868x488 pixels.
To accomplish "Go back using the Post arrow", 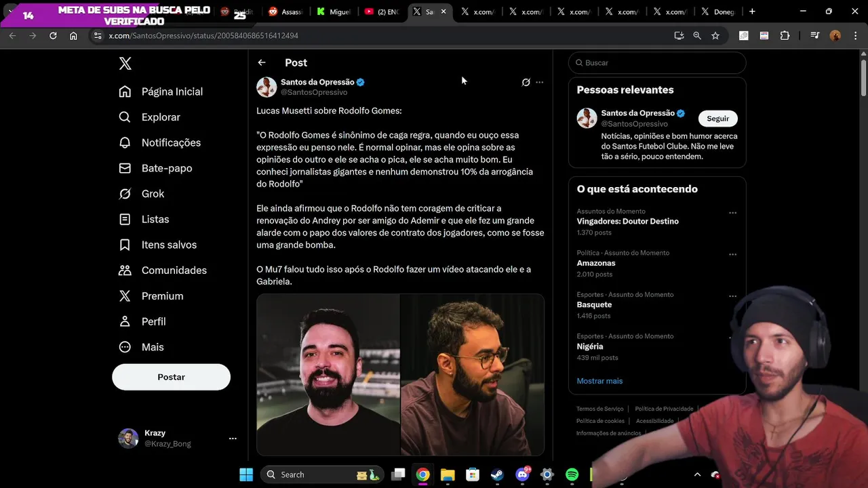I will coord(262,62).
